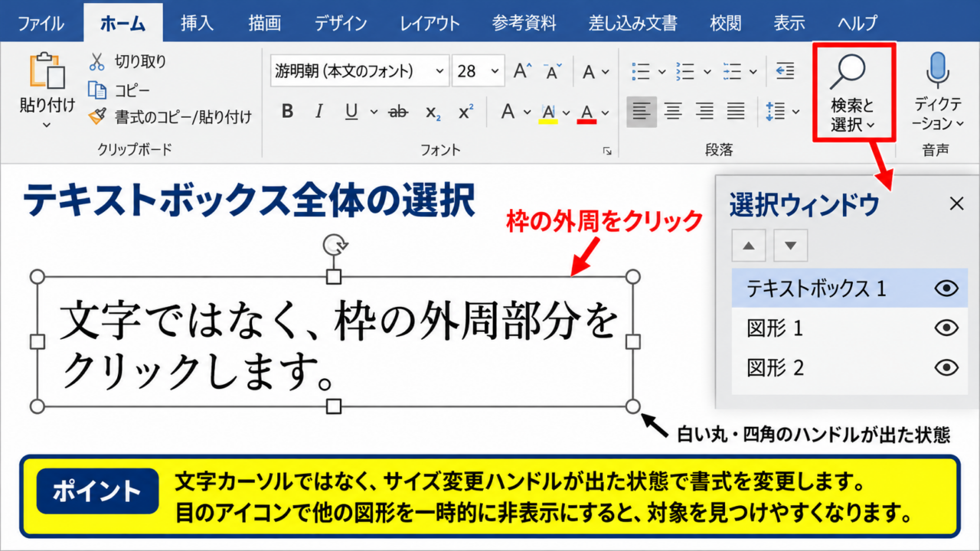
Task: Open the ファイル tab
Action: 41,23
